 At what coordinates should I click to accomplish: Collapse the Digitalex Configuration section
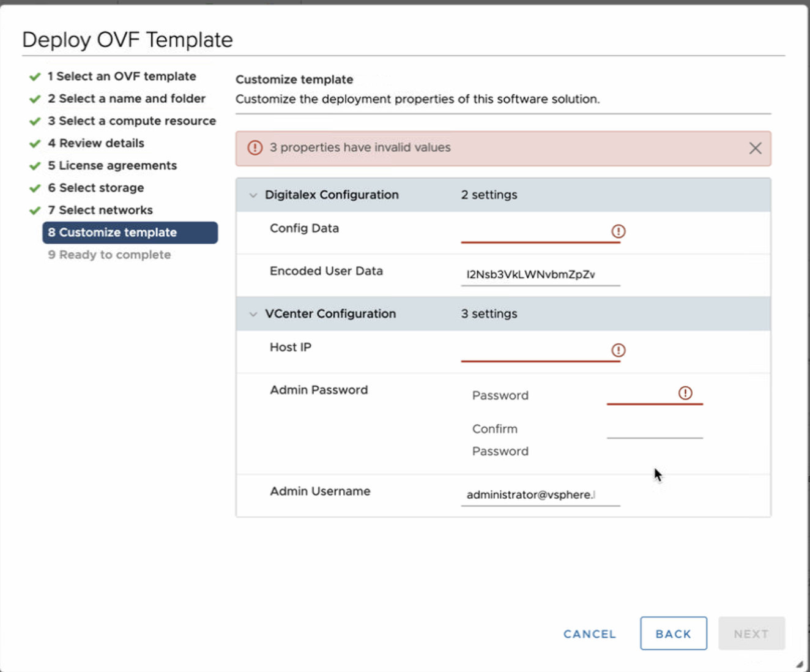(x=253, y=195)
